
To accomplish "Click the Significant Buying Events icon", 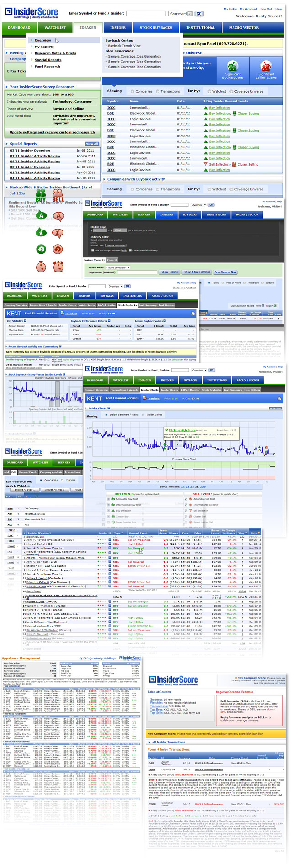I will [x=233, y=66].
